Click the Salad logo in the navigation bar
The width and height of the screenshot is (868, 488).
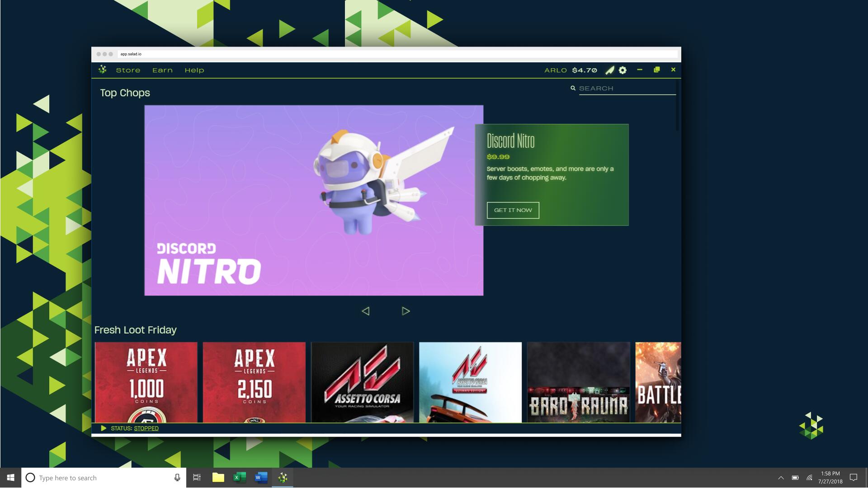[103, 70]
